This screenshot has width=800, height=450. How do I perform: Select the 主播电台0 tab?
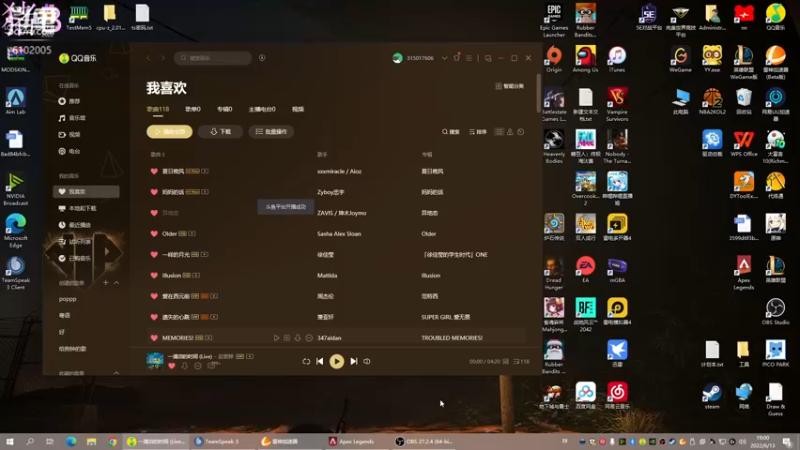(262, 109)
